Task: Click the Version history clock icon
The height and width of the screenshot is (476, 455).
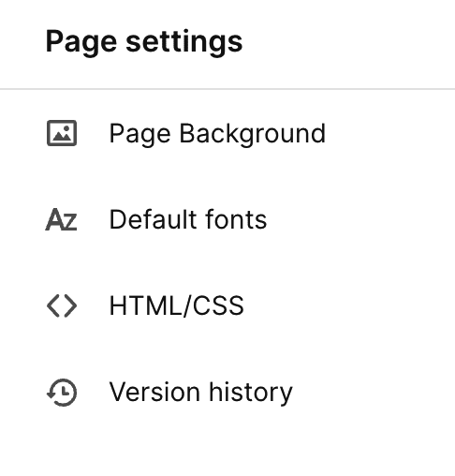Action: coord(62,393)
